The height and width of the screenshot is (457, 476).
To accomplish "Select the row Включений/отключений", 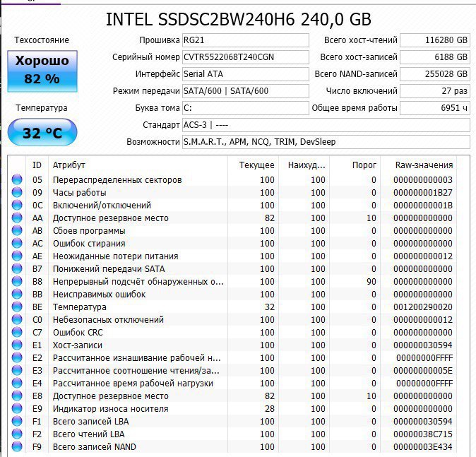I will pyautogui.click(x=232, y=206).
